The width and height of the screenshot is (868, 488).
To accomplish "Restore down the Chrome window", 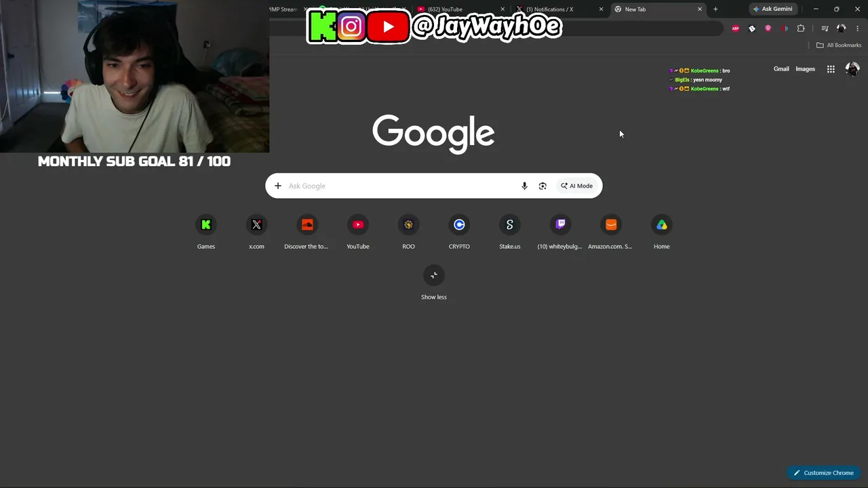I will 837,9.
